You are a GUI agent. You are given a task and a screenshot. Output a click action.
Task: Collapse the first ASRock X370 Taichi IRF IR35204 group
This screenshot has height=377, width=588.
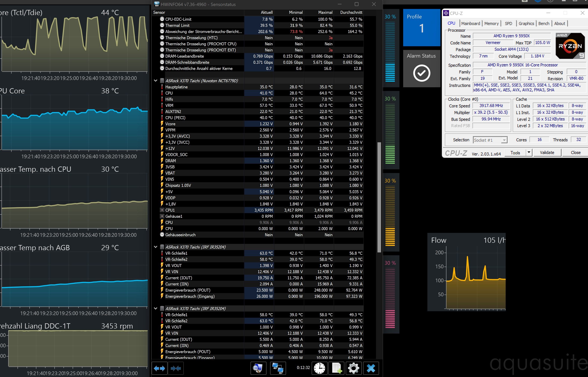(155, 247)
